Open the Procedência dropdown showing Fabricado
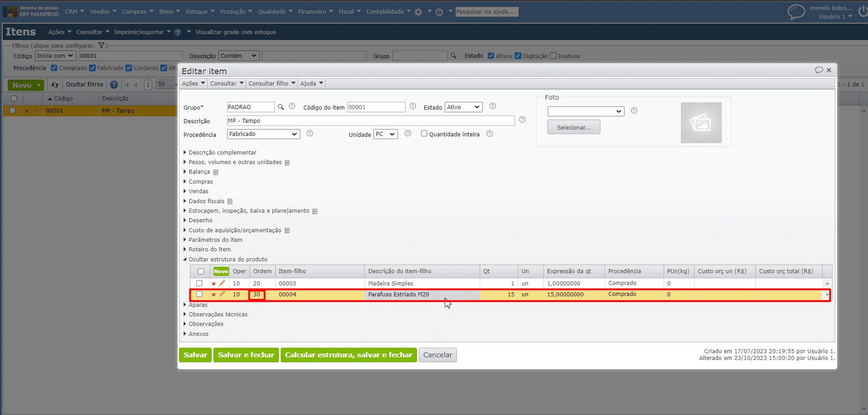Viewport: 868px width, 415px height. click(x=263, y=134)
